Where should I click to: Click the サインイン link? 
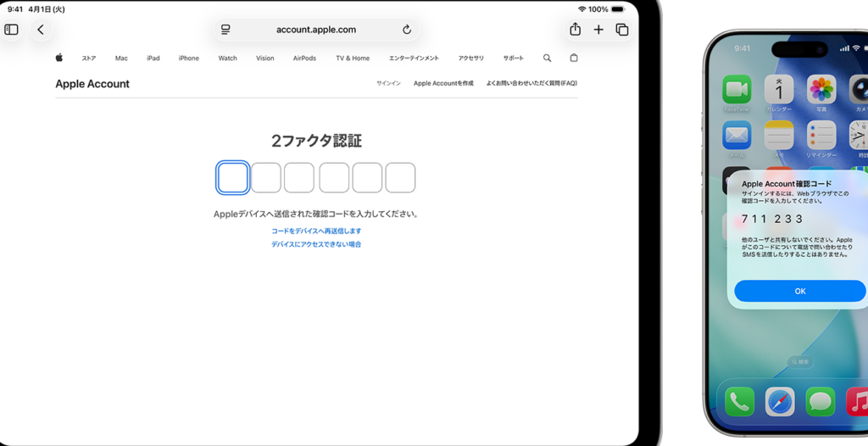(x=388, y=84)
